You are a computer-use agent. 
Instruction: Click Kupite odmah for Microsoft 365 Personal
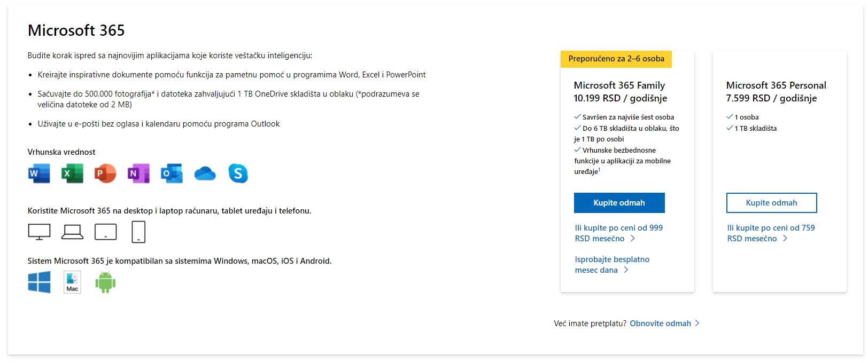tap(771, 202)
